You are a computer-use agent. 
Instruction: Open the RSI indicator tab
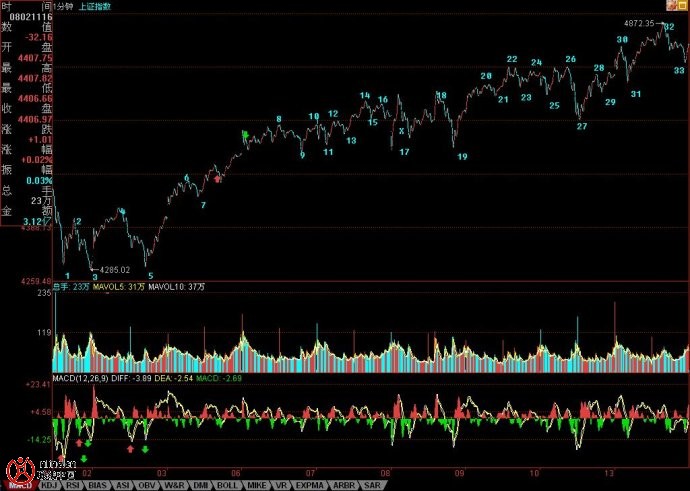(73, 485)
